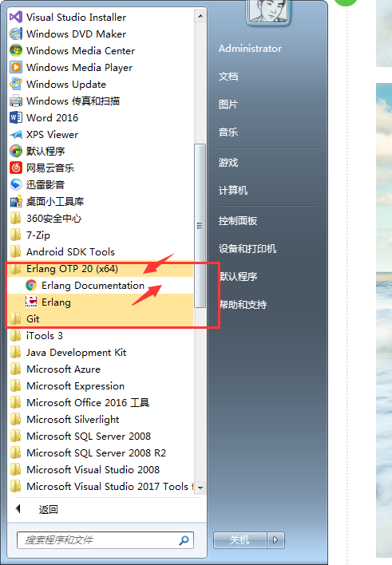392x565 pixels.
Task: Click the magnifier icon in the search box
Action: coord(184,540)
